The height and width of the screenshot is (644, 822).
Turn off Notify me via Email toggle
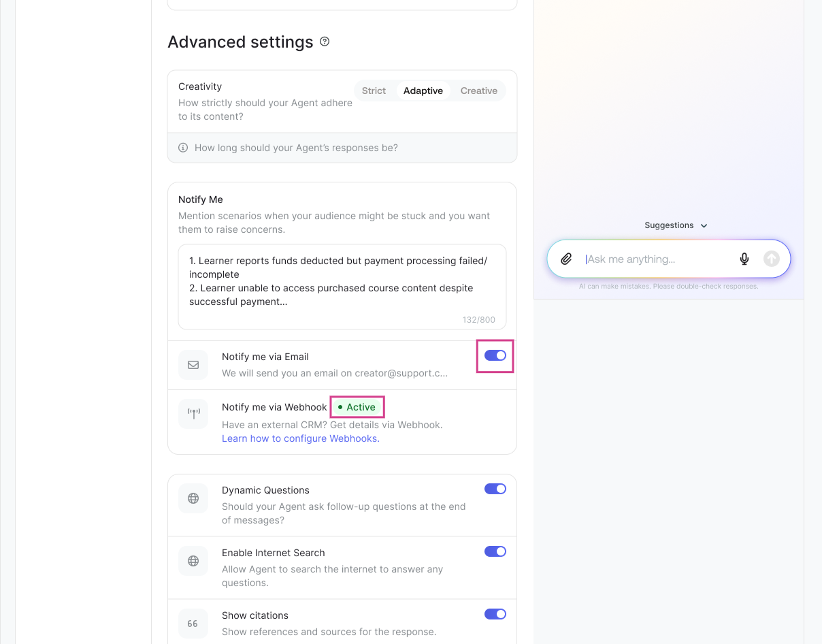[495, 355]
